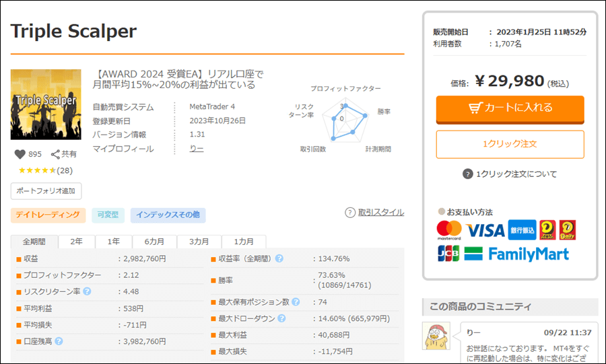Click the 口座残高 value 3,982,760円
Image resolution: width=606 pixels, height=364 pixels.
pyautogui.click(x=145, y=342)
